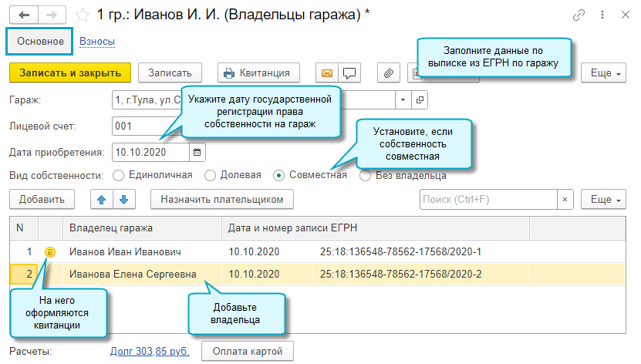Select Долевая ownership type
Viewport: 641px width, 364px height.
(233, 175)
